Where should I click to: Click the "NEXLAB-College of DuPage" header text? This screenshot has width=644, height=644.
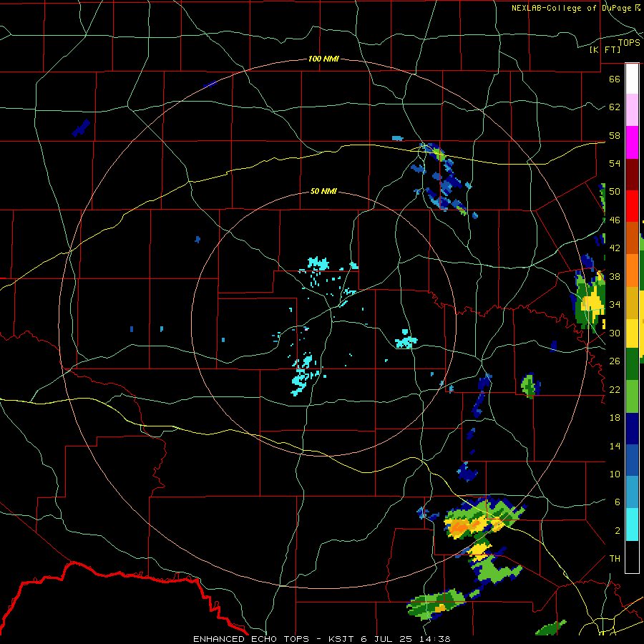tap(572, 8)
